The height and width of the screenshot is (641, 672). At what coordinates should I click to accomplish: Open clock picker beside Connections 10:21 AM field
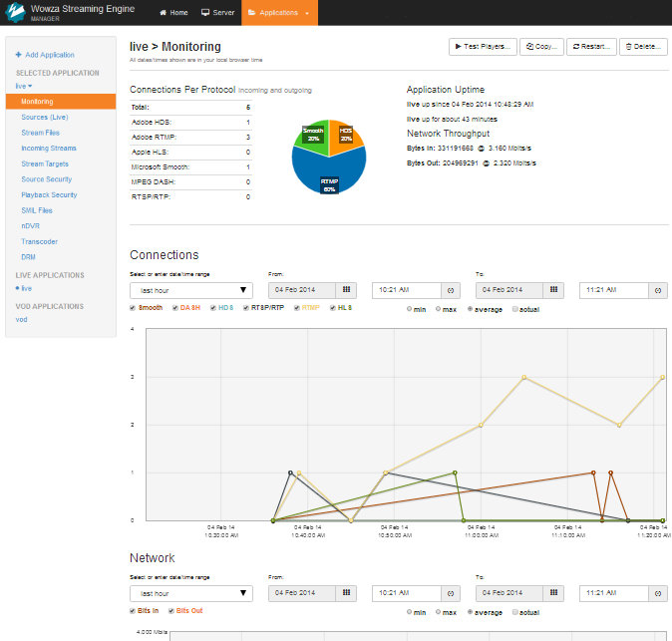(451, 290)
